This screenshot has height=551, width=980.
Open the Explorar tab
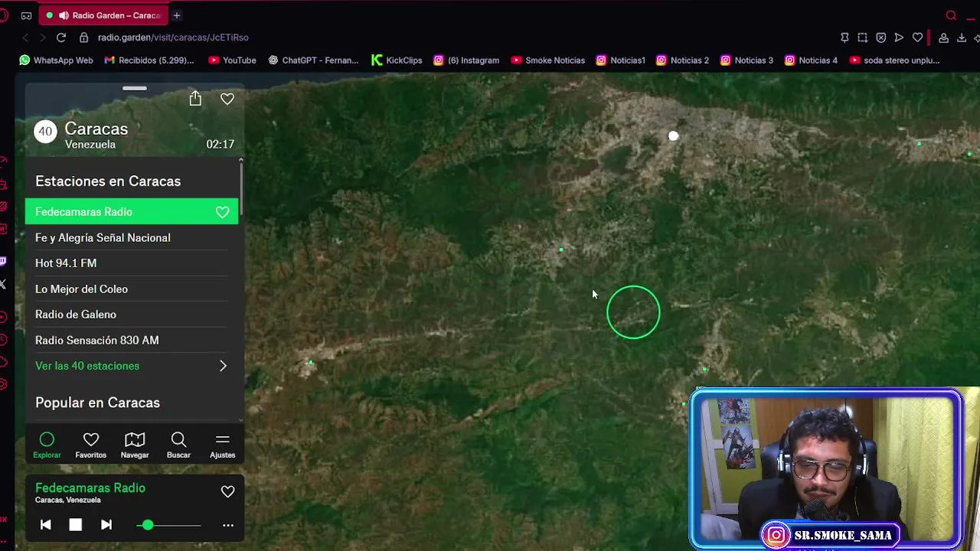pyautogui.click(x=47, y=445)
